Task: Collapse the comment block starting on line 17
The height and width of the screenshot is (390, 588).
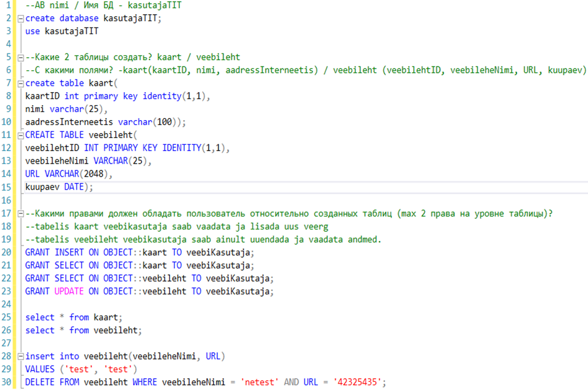Action: pyautogui.click(x=21, y=213)
